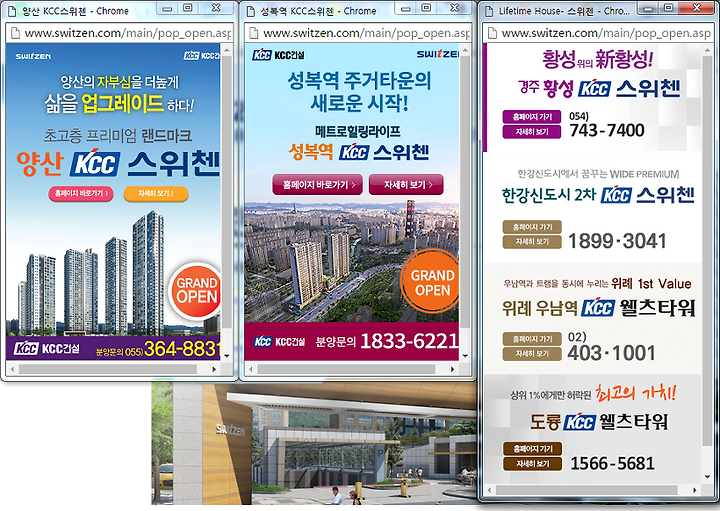Click 경주 황성 KCC 스위첸 title
Screen dimensions: 720x511
[599, 88]
